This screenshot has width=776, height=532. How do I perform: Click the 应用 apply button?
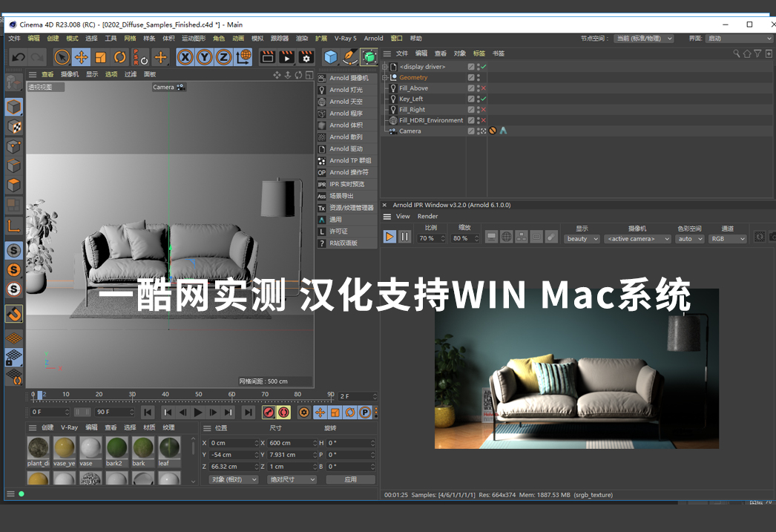pos(350,479)
